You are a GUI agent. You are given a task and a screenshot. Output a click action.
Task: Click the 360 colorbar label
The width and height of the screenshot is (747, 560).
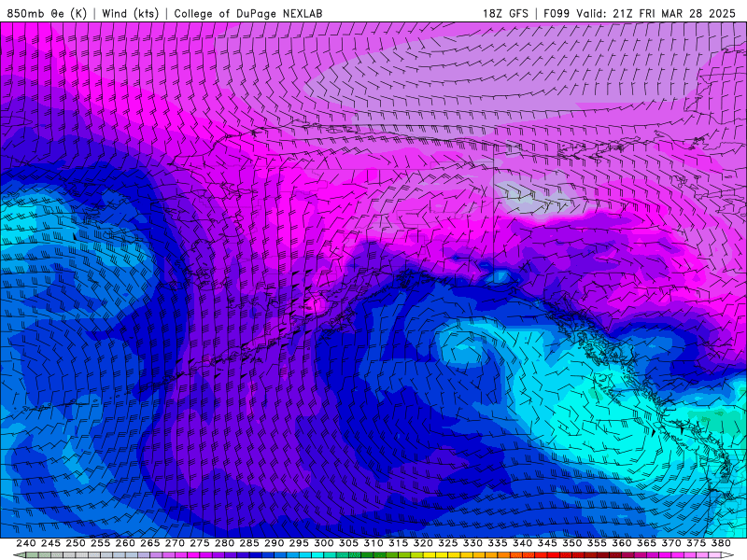[x=621, y=543]
